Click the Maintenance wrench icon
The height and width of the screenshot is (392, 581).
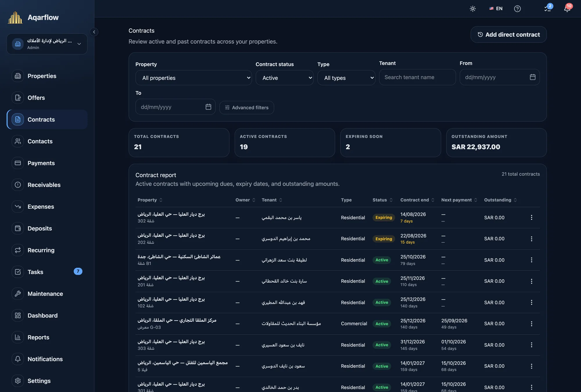(x=18, y=294)
